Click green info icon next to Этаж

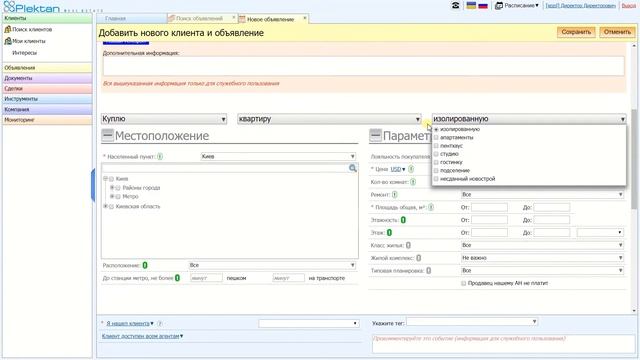tap(389, 233)
